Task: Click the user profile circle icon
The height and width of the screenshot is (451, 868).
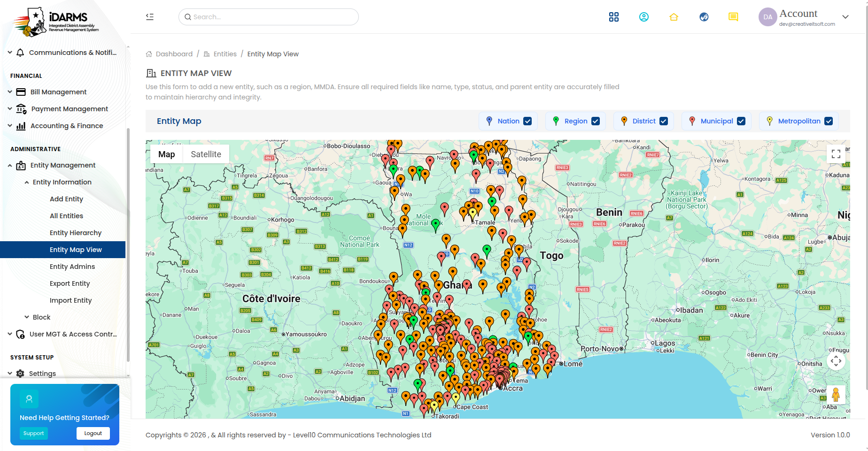Action: (x=644, y=17)
